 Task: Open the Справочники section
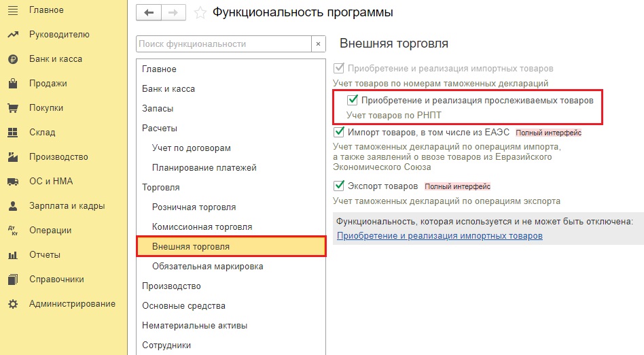[x=56, y=280]
